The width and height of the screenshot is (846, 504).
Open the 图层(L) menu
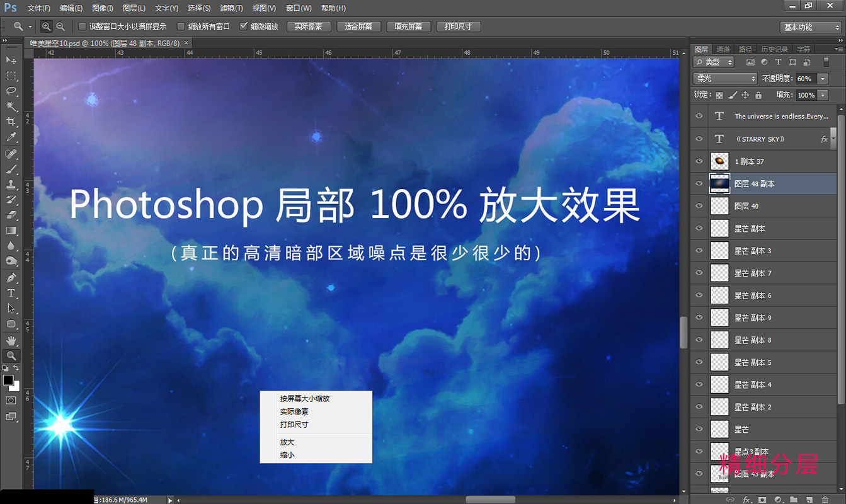tap(134, 8)
